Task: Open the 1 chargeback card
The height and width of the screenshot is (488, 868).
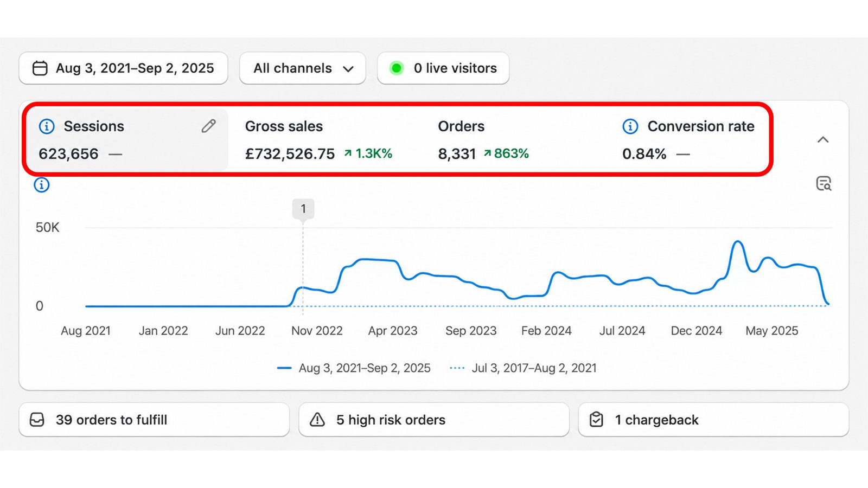Action: (713, 420)
